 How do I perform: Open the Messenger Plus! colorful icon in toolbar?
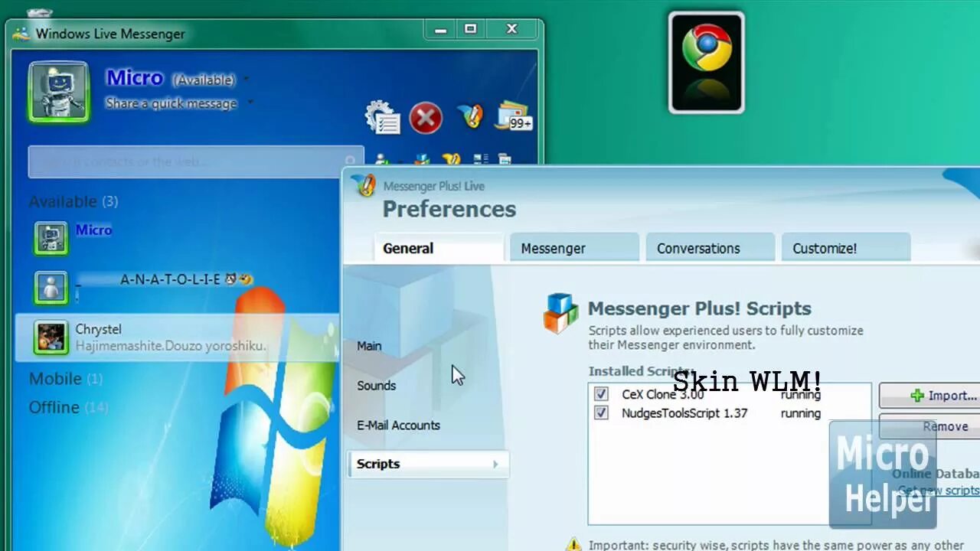click(x=470, y=116)
